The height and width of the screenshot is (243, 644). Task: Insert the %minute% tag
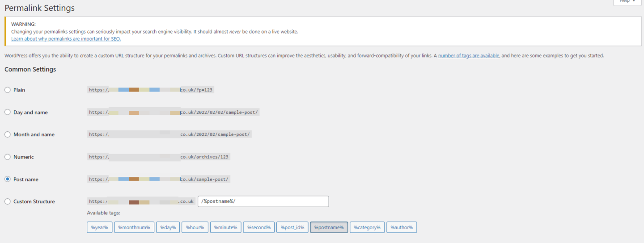[225, 227]
